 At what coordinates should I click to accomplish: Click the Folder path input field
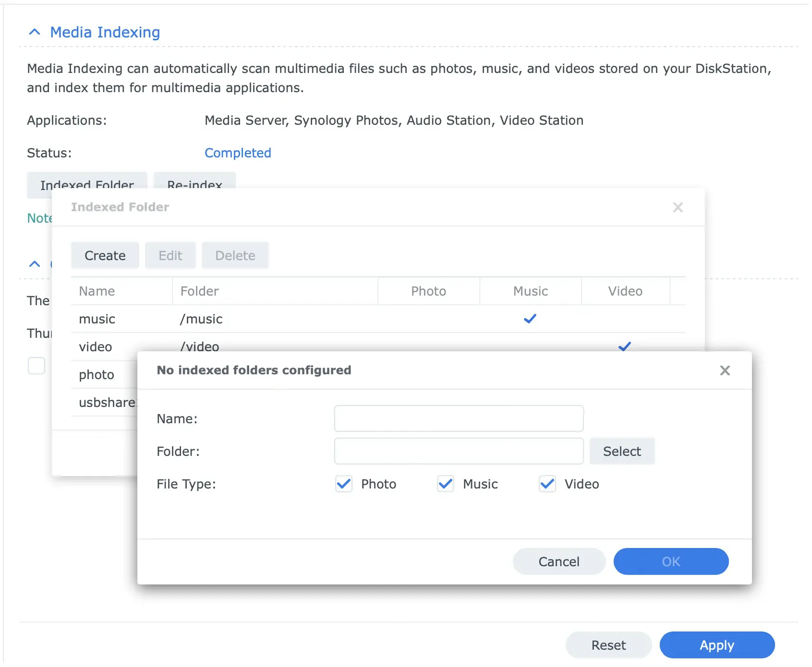pyautogui.click(x=459, y=452)
